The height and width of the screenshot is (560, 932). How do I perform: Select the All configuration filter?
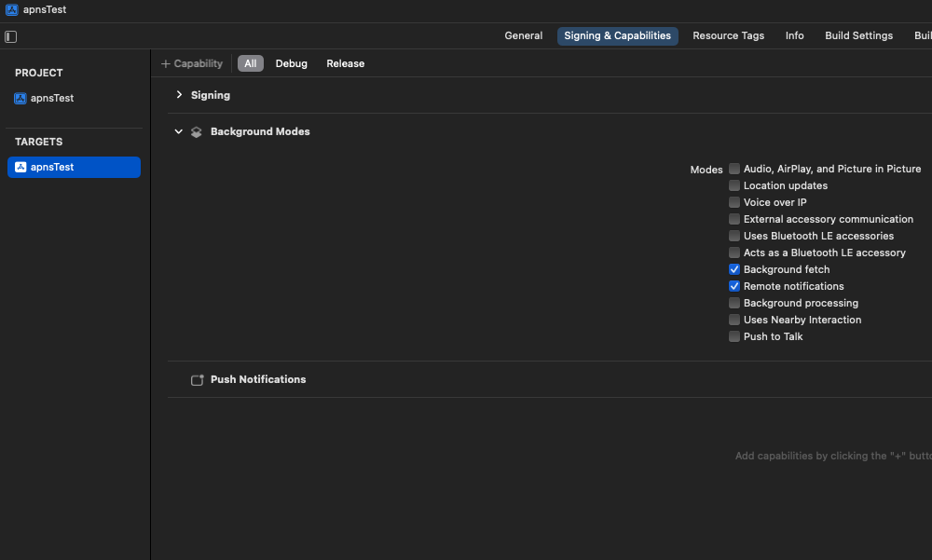click(x=250, y=63)
